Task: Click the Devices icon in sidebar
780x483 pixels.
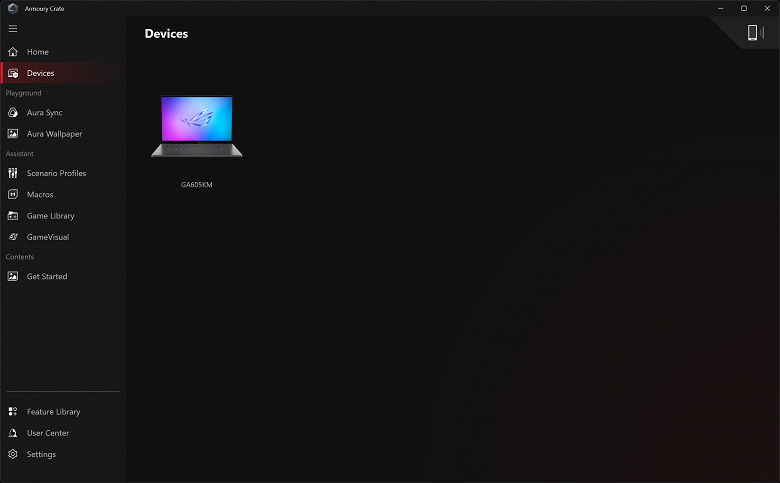Action: pos(13,73)
